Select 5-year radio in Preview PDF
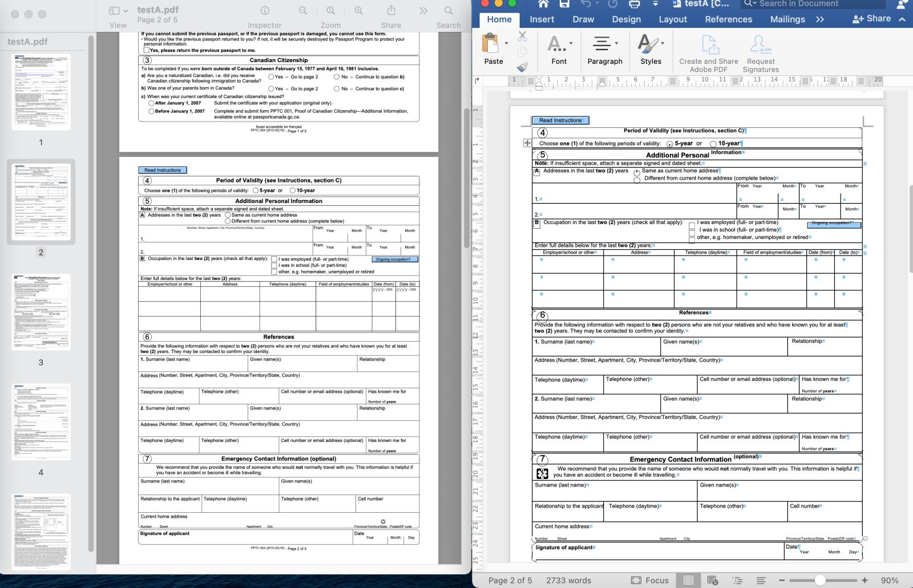The width and height of the screenshot is (913, 588). [x=256, y=190]
